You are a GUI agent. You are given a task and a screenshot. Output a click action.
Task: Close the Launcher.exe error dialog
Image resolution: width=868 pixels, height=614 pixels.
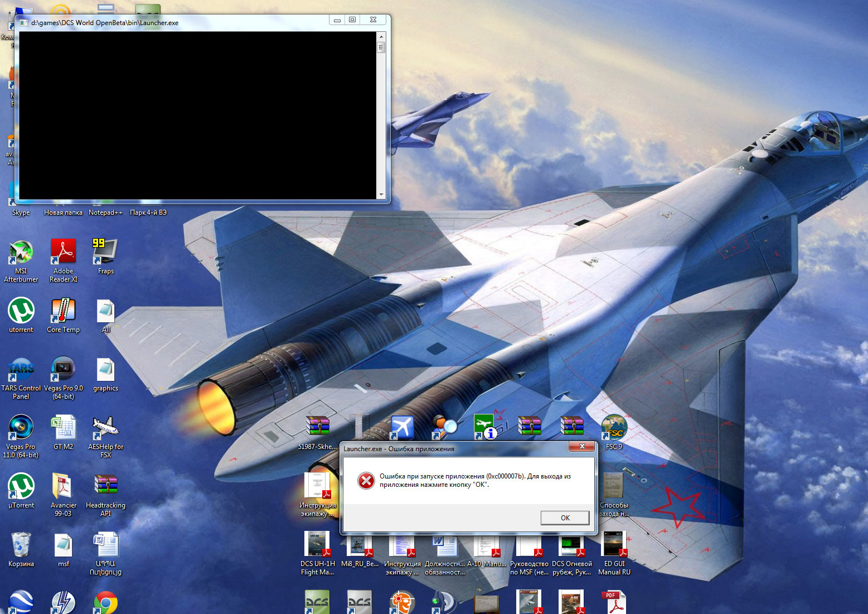tap(582, 446)
